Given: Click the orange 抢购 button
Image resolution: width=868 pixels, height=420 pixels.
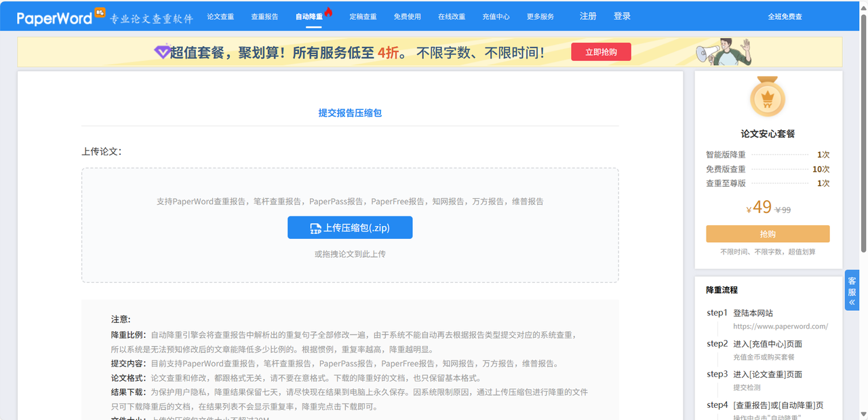Looking at the screenshot, I should coord(768,233).
